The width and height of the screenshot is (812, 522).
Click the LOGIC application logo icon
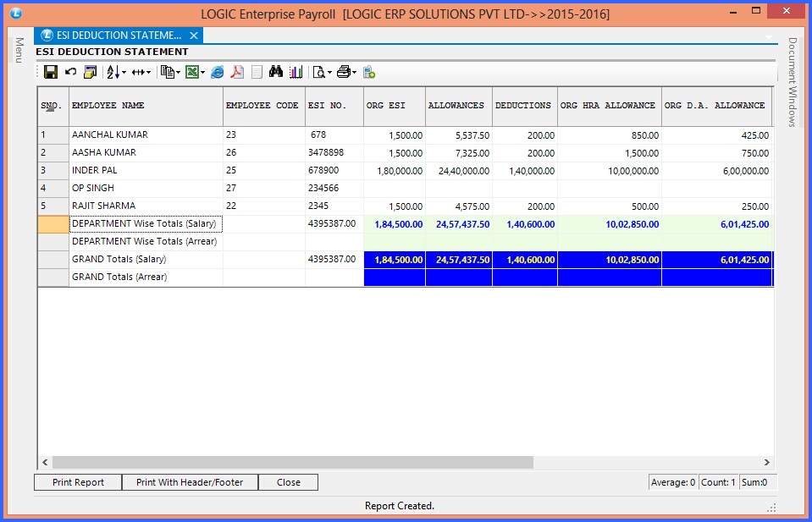[16, 13]
